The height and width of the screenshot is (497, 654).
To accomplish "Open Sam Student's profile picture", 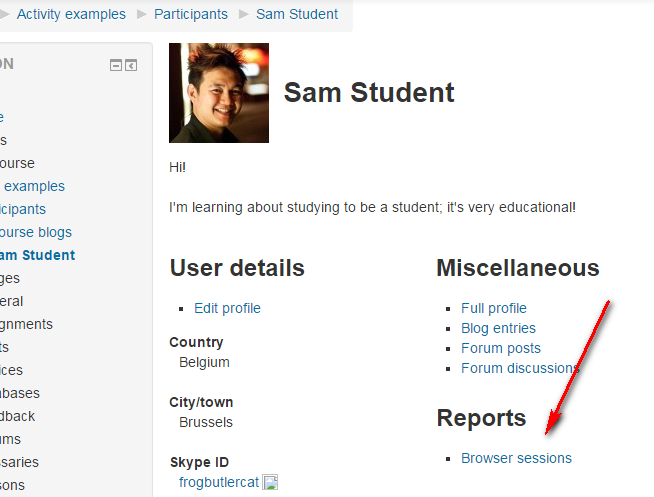I will pos(219,93).
